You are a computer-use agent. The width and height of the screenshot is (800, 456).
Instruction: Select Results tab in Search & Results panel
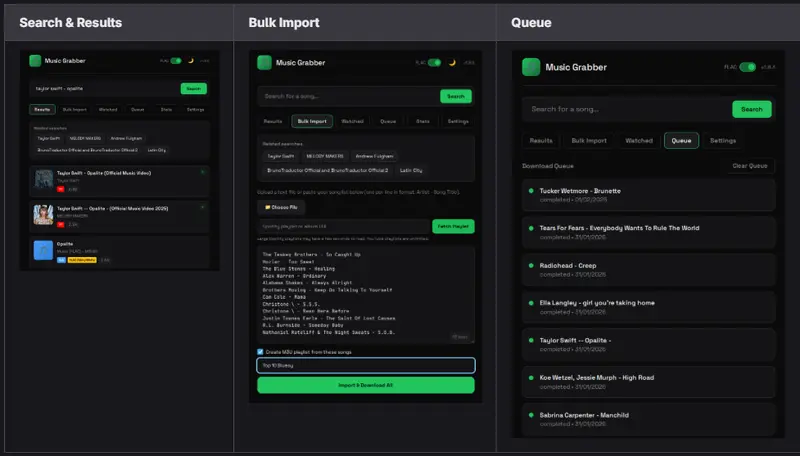click(x=42, y=110)
